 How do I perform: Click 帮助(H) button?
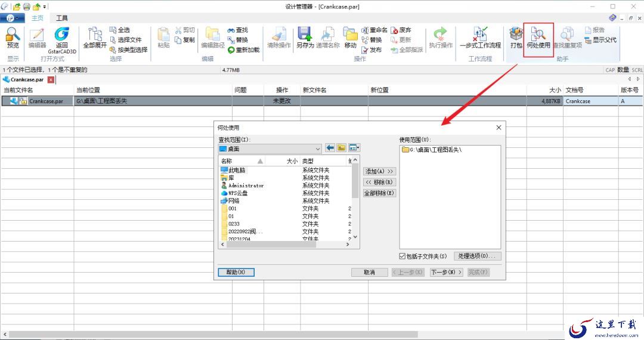coord(236,272)
